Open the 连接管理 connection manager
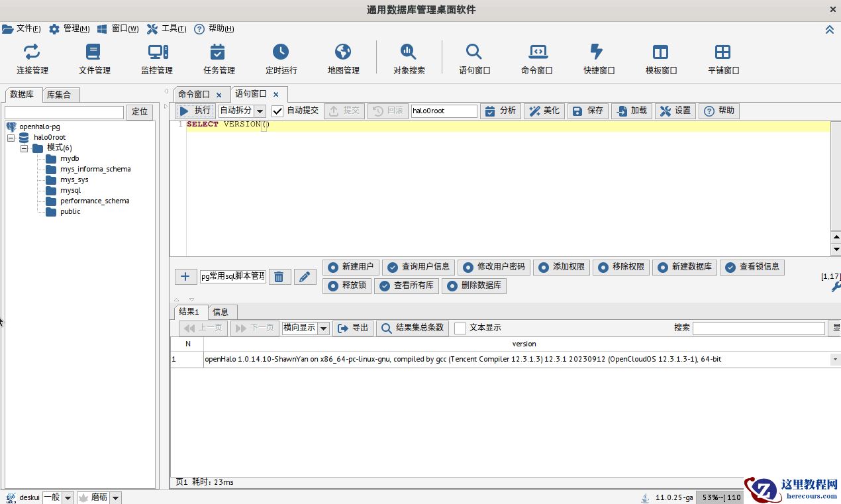 pyautogui.click(x=32, y=58)
